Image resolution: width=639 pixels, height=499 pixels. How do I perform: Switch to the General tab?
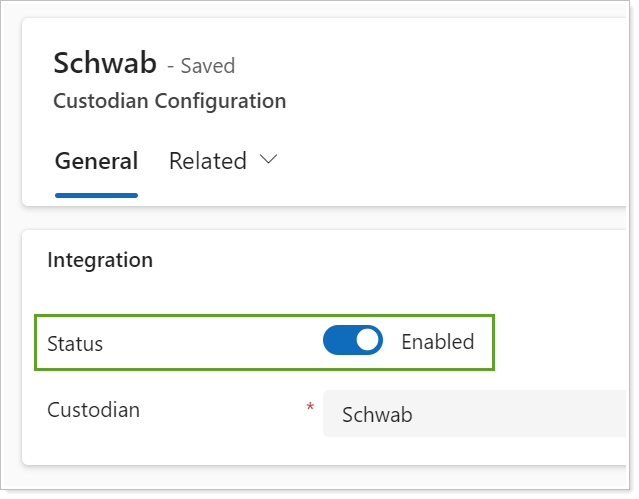pos(96,161)
